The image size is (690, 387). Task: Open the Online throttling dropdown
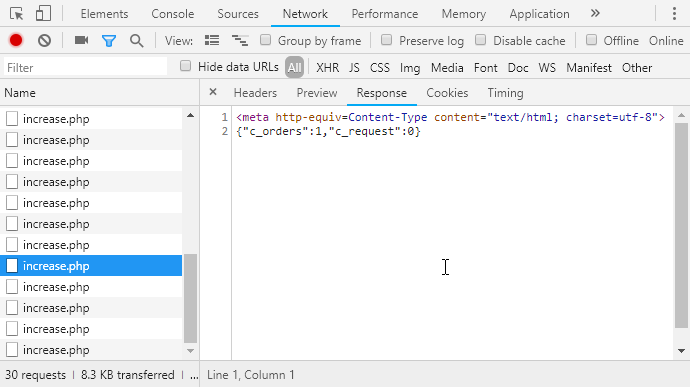(x=666, y=41)
